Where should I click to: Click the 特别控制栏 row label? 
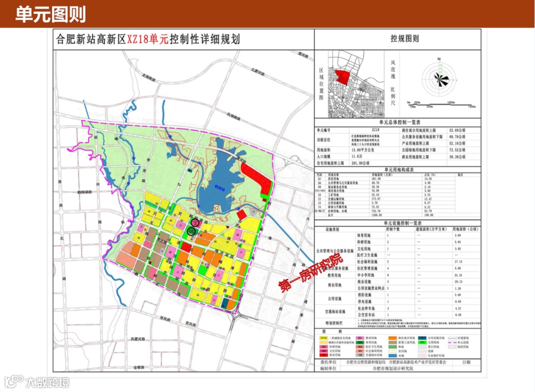point(334,323)
